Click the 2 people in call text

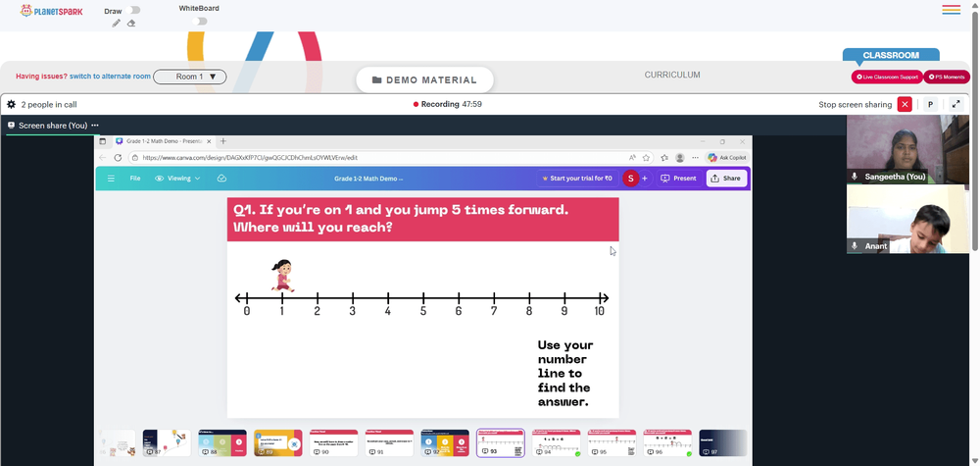49,104
